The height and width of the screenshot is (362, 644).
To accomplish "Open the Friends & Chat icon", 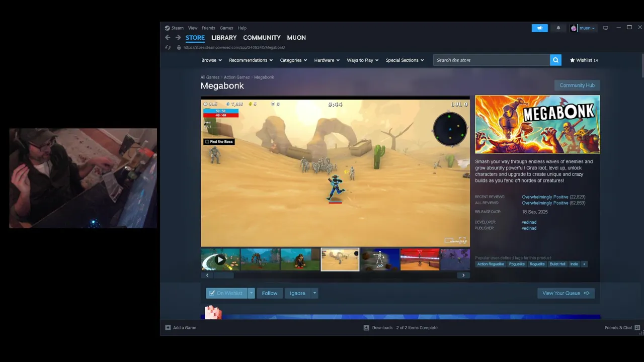I will [x=637, y=327].
